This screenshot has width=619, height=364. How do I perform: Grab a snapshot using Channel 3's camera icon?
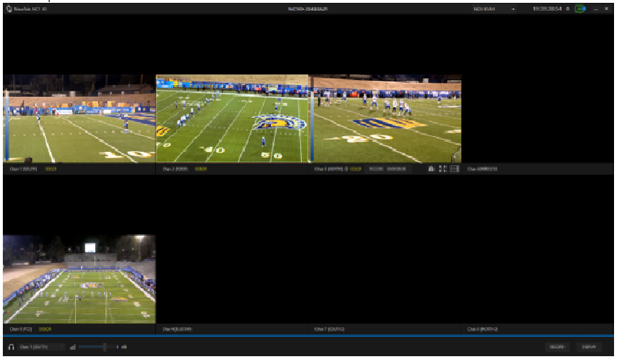(x=432, y=169)
